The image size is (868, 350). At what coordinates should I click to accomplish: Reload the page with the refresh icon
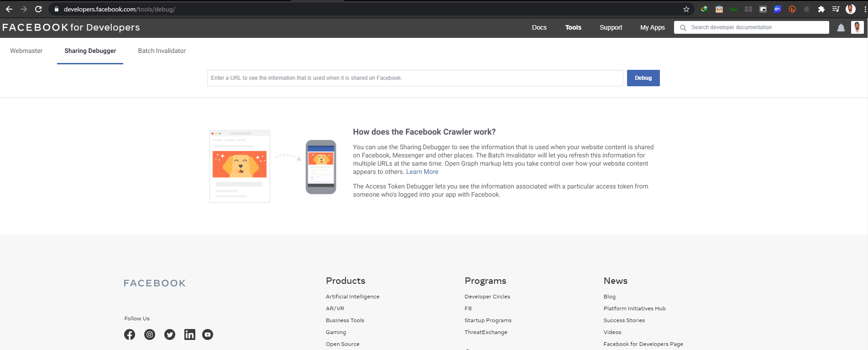[38, 9]
